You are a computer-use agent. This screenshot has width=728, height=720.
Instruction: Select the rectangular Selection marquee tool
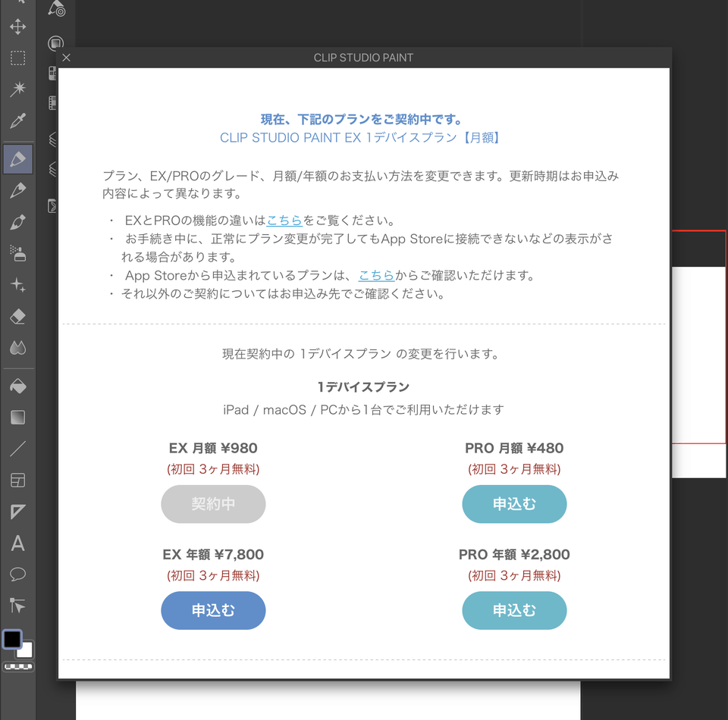click(17, 58)
